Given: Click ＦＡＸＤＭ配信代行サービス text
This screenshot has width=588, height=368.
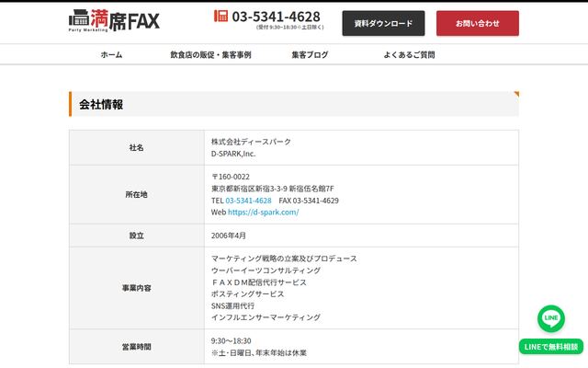Looking at the screenshot, I should (259, 282).
